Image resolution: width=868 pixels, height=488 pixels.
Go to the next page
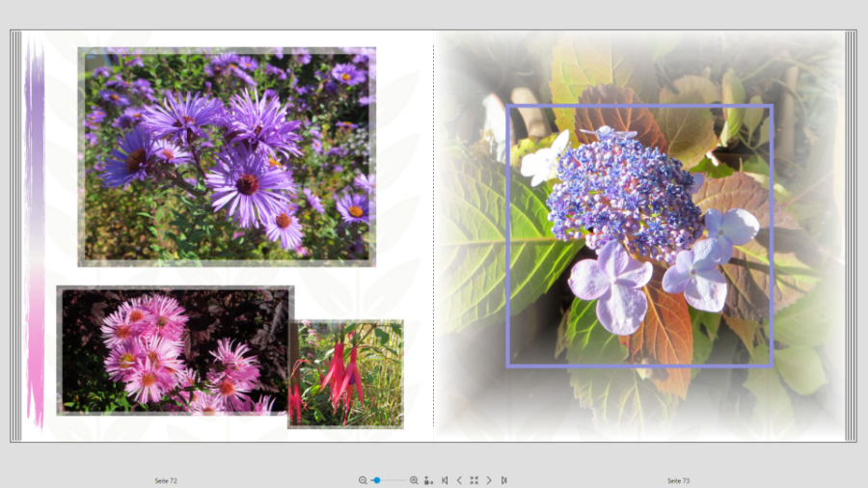(x=489, y=480)
